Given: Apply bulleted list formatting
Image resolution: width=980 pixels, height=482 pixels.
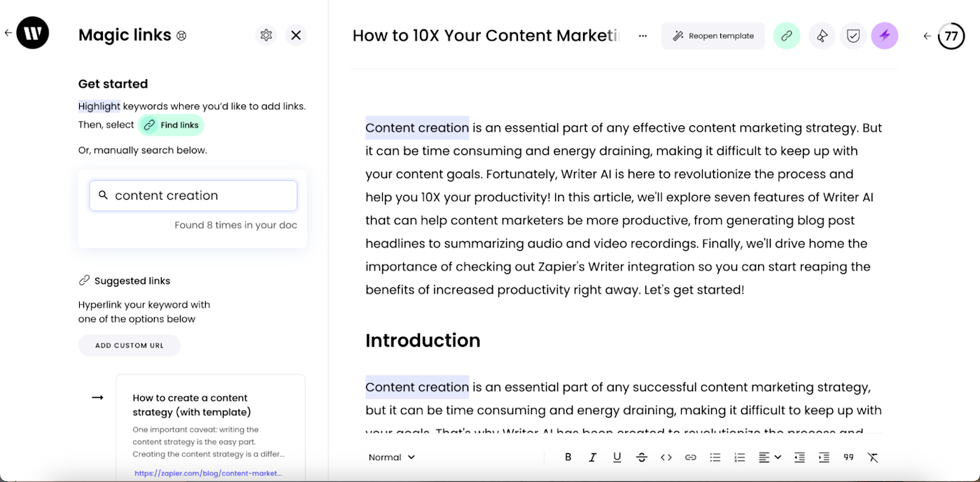Looking at the screenshot, I should click(x=715, y=457).
